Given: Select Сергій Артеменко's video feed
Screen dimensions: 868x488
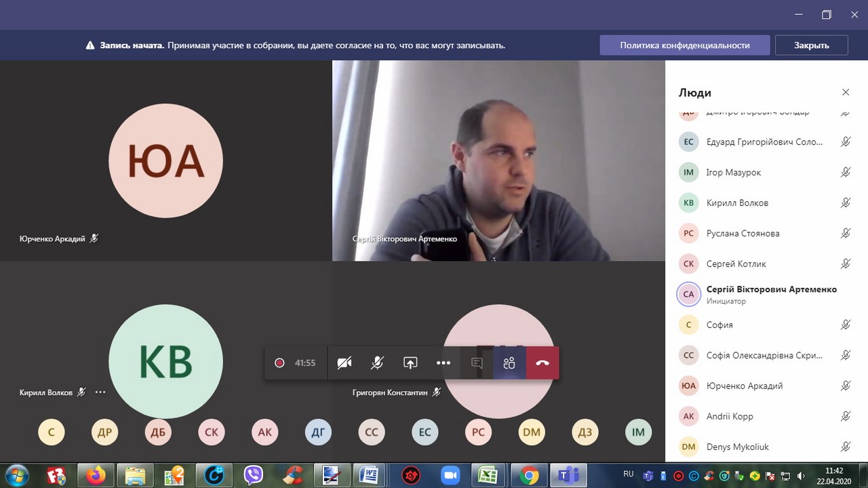Looking at the screenshot, I should [x=498, y=161].
